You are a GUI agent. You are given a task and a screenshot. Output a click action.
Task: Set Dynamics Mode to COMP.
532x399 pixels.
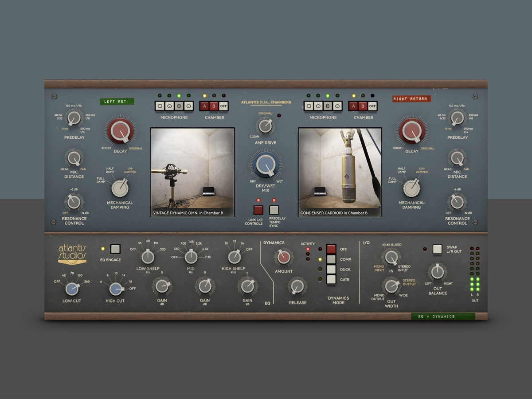click(331, 259)
